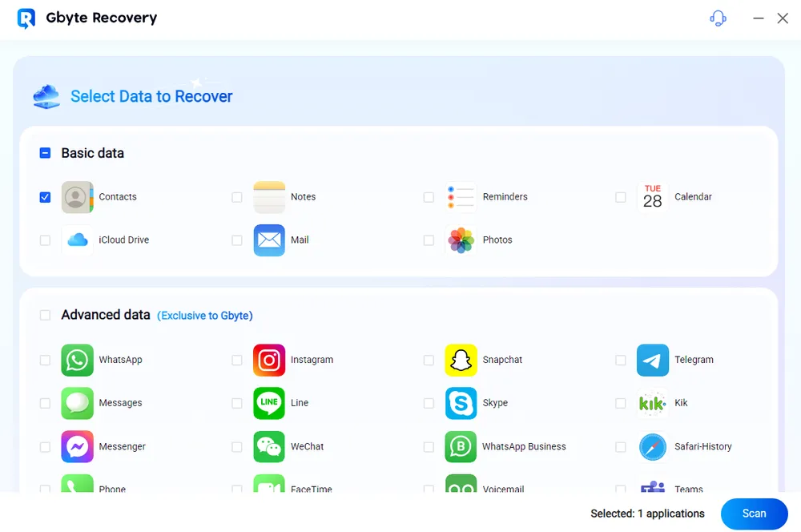Check the Messenger checkbox

pyautogui.click(x=45, y=447)
